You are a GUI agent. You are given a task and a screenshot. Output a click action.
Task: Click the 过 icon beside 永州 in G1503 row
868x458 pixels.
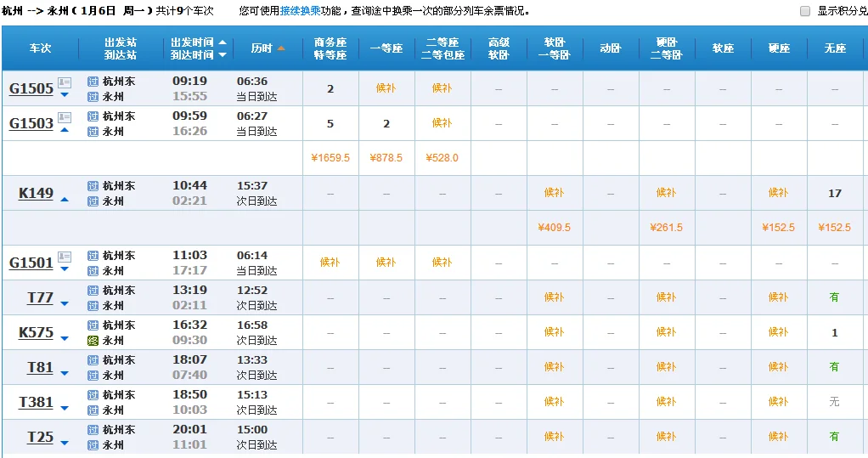(93, 132)
